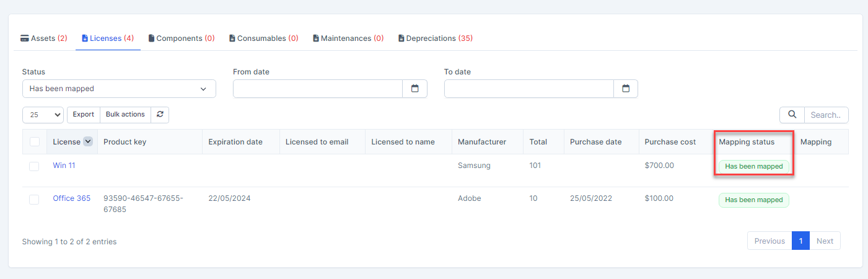Click the License column sort arrow

(x=88, y=142)
